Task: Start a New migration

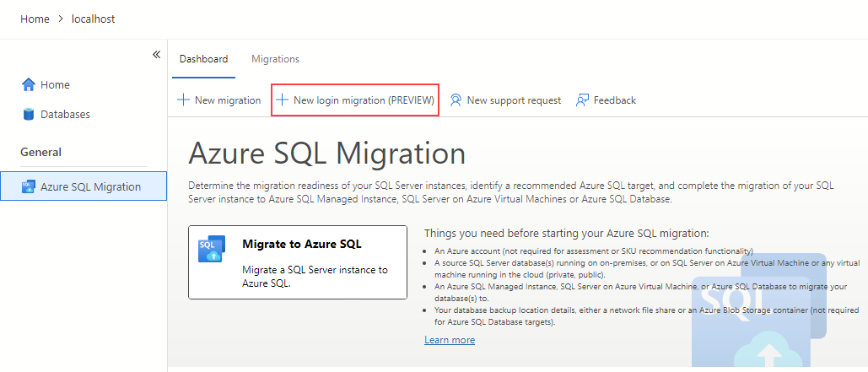Action: coord(228,100)
